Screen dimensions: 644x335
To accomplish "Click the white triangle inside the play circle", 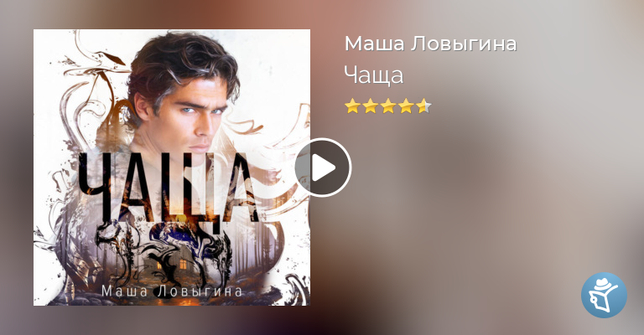I will point(325,167).
